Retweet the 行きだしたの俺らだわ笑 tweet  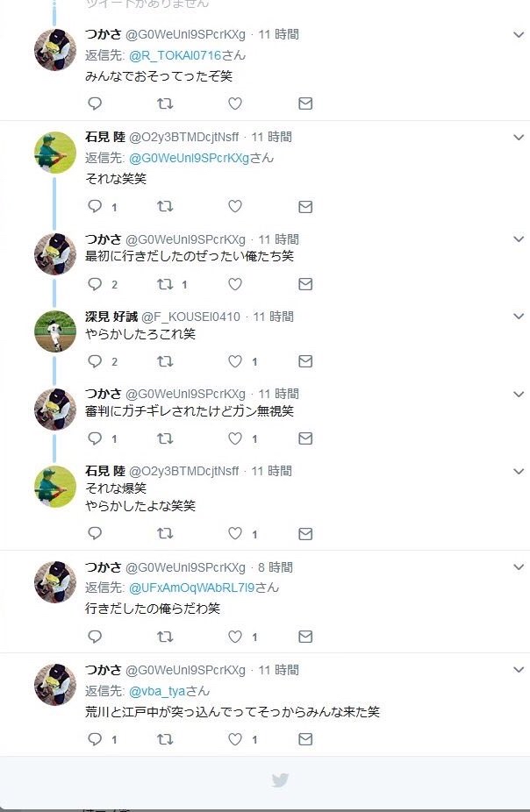point(165,637)
